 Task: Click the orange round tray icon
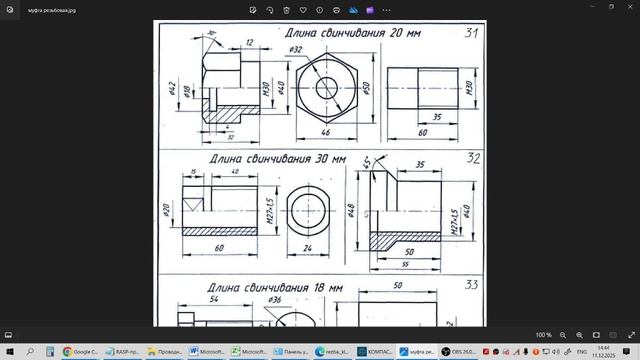536,352
